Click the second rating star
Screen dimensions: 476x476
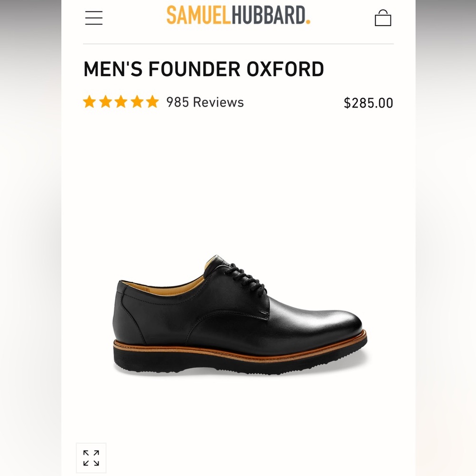coord(106,101)
